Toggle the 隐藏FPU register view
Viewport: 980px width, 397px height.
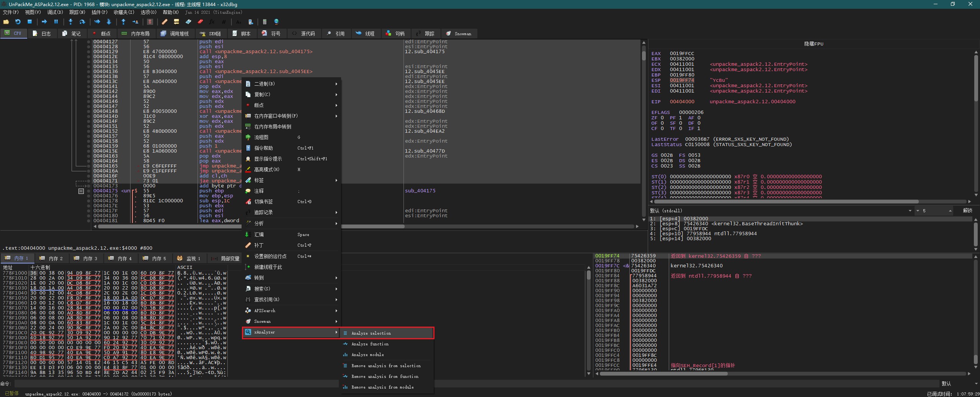pyautogui.click(x=813, y=44)
